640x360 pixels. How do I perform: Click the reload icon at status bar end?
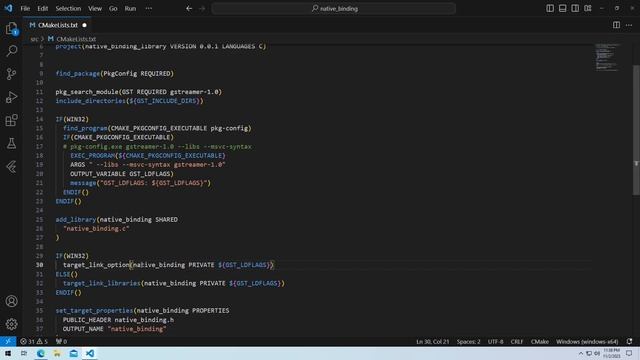tap(629, 341)
